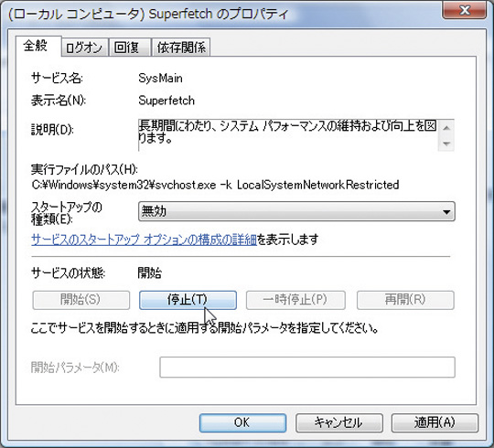Open the サービスのスタートアップ オプションの構成の詳細 link

pyautogui.click(x=144, y=240)
